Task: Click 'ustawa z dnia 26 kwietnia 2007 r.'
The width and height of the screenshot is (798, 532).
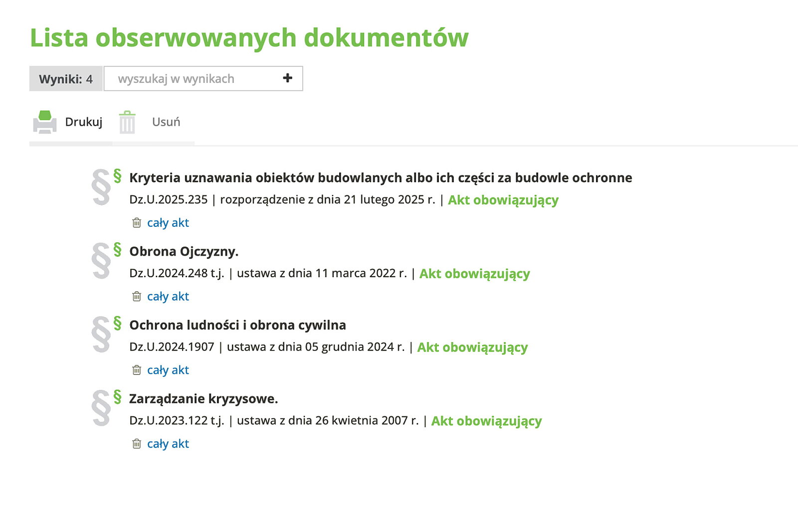Action: pos(328,421)
